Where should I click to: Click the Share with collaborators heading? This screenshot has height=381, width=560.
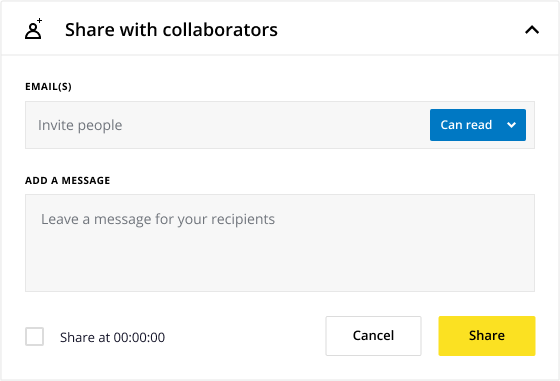click(171, 30)
